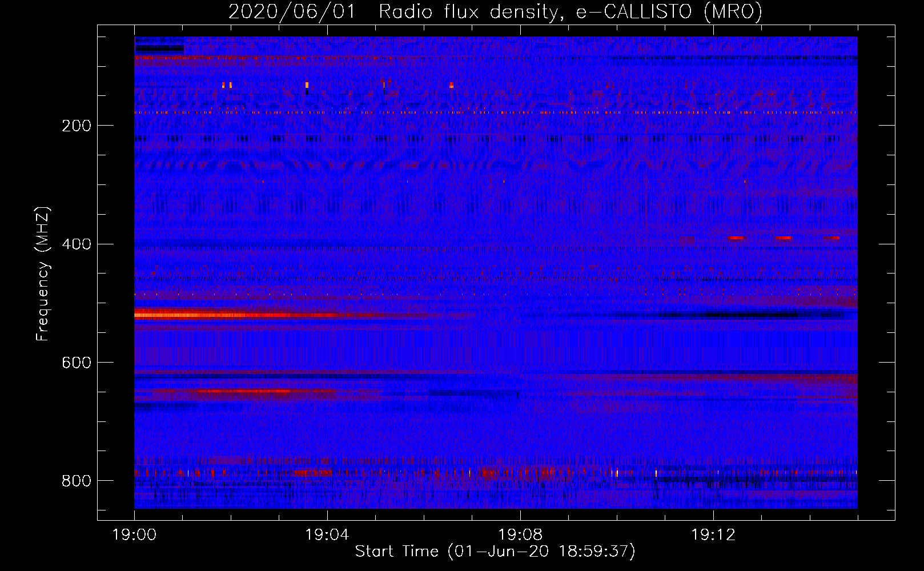Click the leftmost bright red dash near 390 MHz
This screenshot has height=571, width=924.
click(737, 238)
